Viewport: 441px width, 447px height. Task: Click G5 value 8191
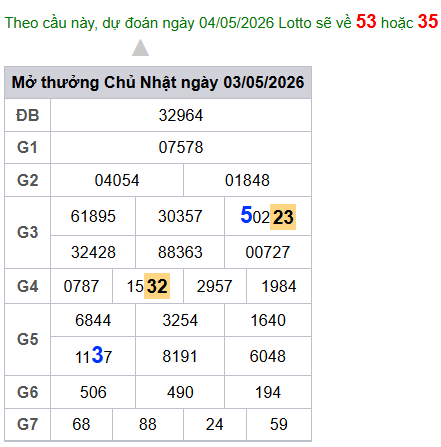coord(180,356)
